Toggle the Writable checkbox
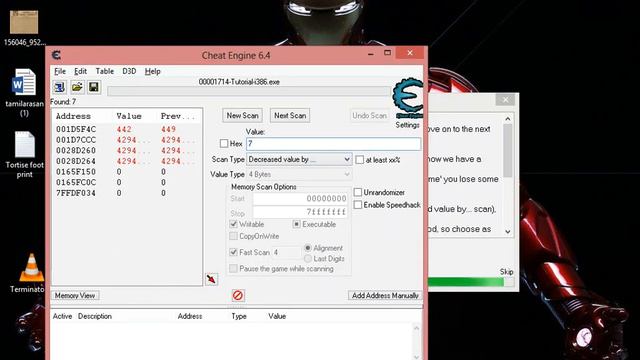The image size is (640, 360). (x=233, y=224)
